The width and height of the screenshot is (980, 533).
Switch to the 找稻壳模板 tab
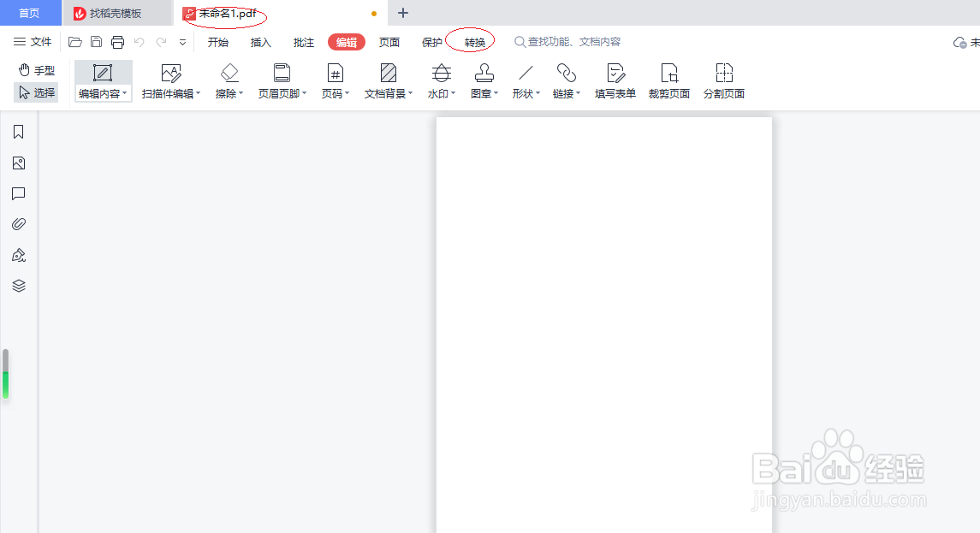tap(117, 13)
